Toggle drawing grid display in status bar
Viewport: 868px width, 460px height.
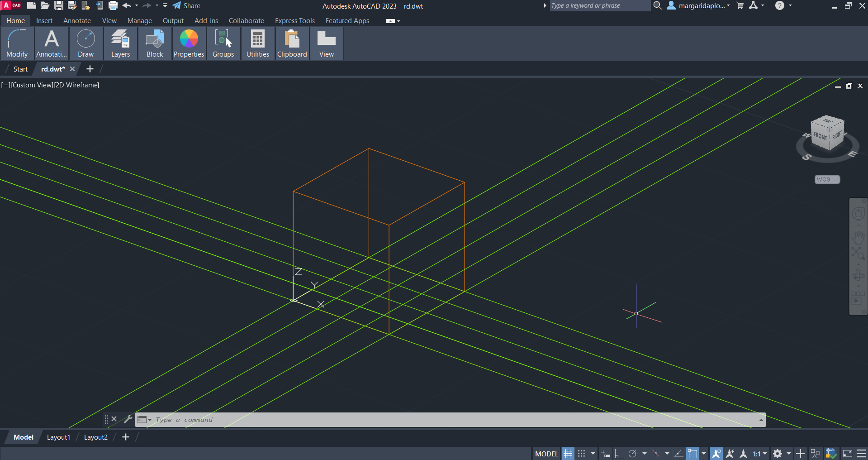coord(568,454)
